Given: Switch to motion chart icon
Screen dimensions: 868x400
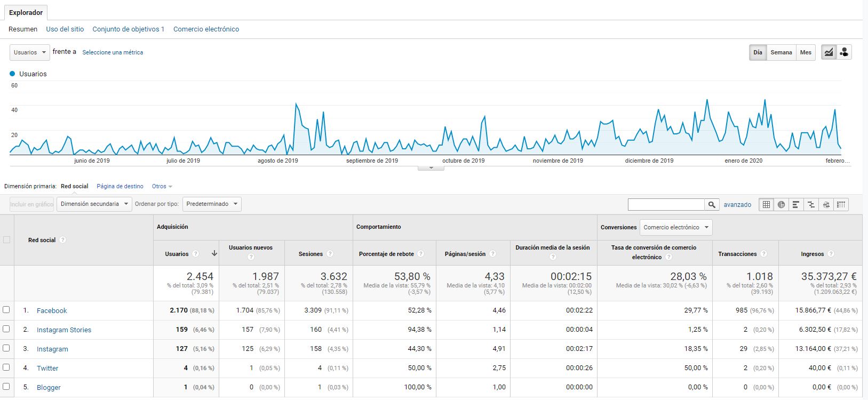Looking at the screenshot, I should (844, 52).
